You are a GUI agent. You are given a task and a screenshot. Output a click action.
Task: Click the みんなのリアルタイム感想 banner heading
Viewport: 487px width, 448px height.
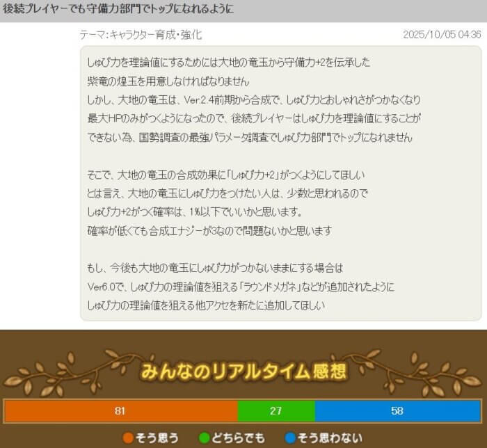pyautogui.click(x=243, y=371)
